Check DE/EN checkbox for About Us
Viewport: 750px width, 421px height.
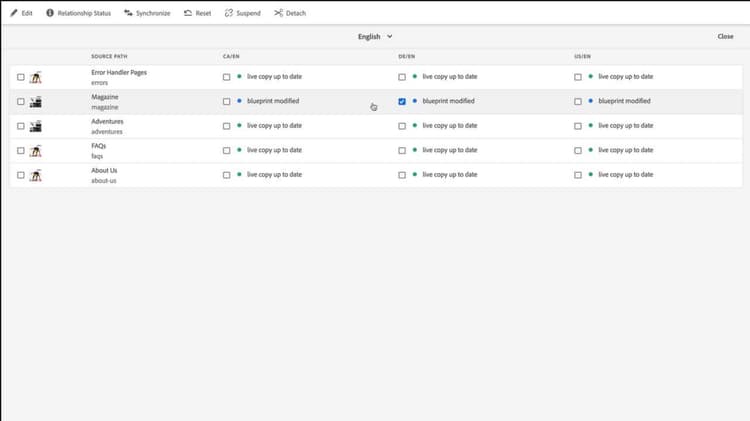click(402, 175)
